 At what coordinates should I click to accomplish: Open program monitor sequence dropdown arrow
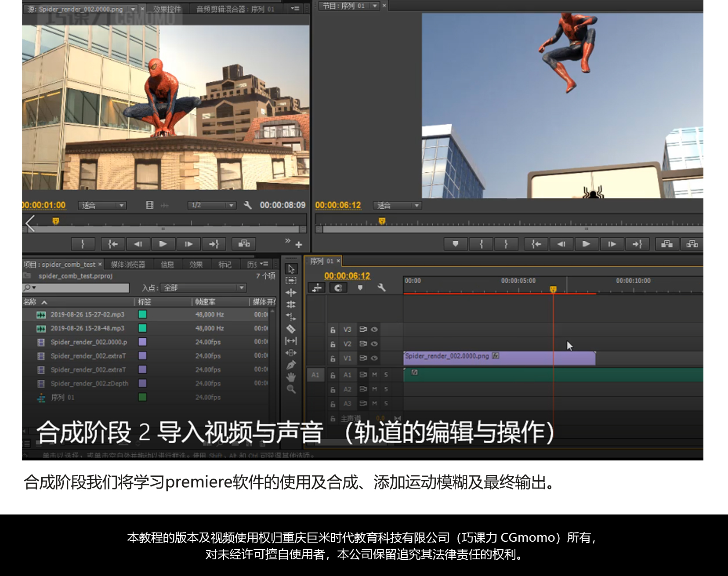[x=375, y=6]
